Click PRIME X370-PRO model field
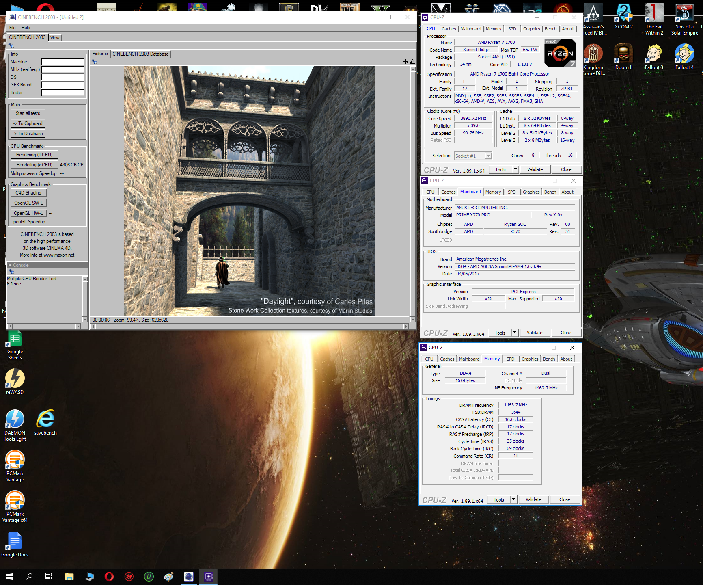Image resolution: width=703 pixels, height=588 pixels. tap(493, 215)
